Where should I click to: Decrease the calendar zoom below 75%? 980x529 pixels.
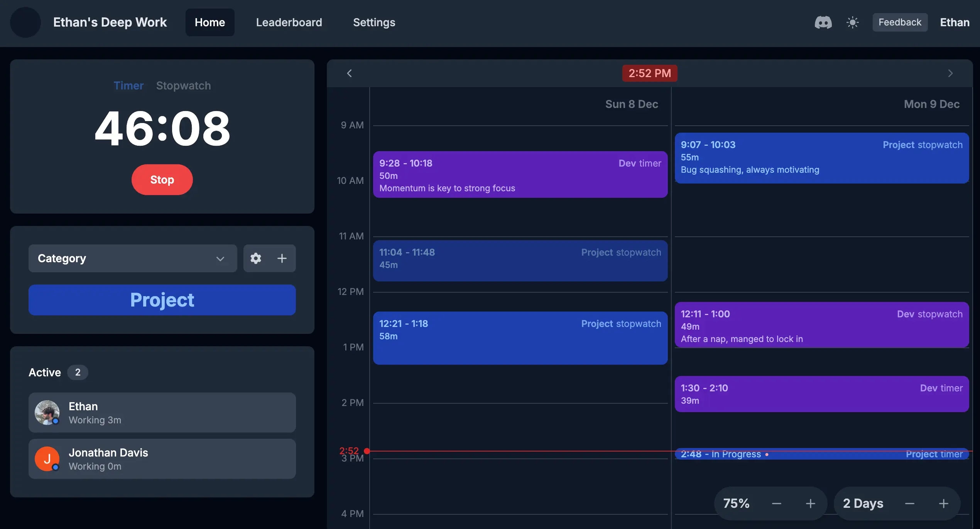coord(777,504)
